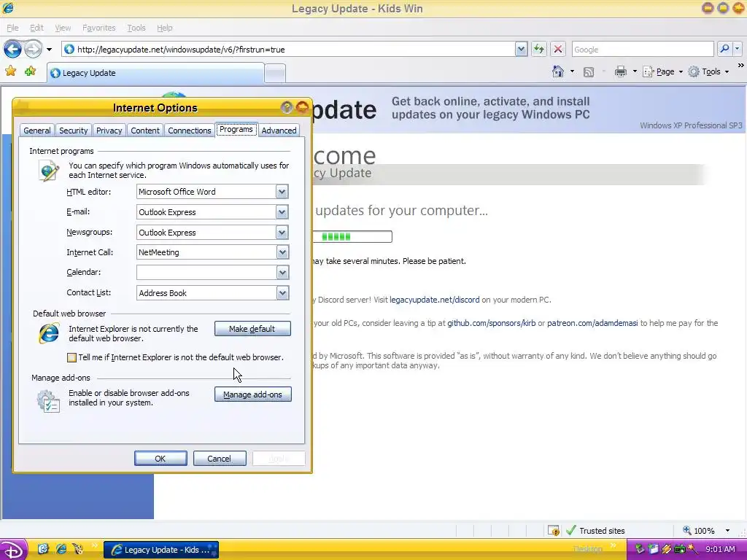Viewport: 747px width, 560px height.
Task: Click the search magnifier button
Action: (x=724, y=49)
